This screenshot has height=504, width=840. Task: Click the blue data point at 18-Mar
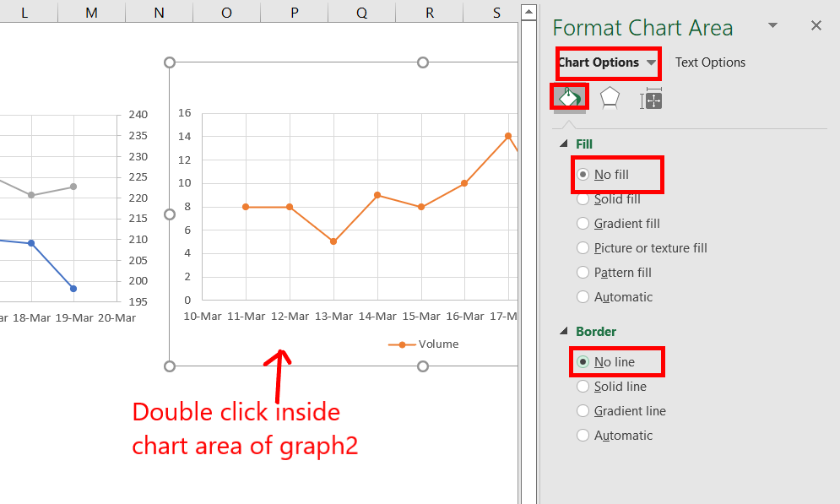(31, 243)
